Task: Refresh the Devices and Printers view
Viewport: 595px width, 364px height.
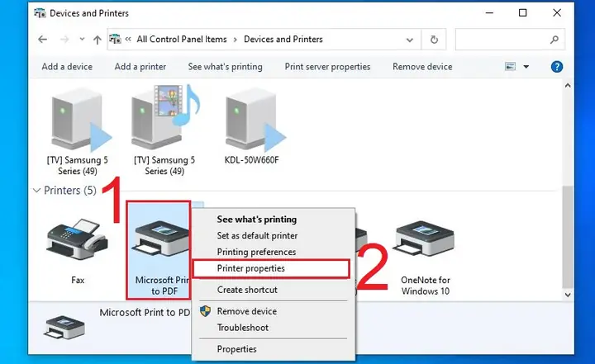Action: click(434, 40)
